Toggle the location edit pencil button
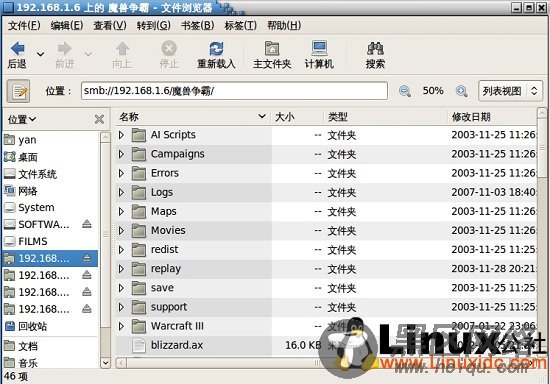The width and height of the screenshot is (550, 384). coord(19,91)
